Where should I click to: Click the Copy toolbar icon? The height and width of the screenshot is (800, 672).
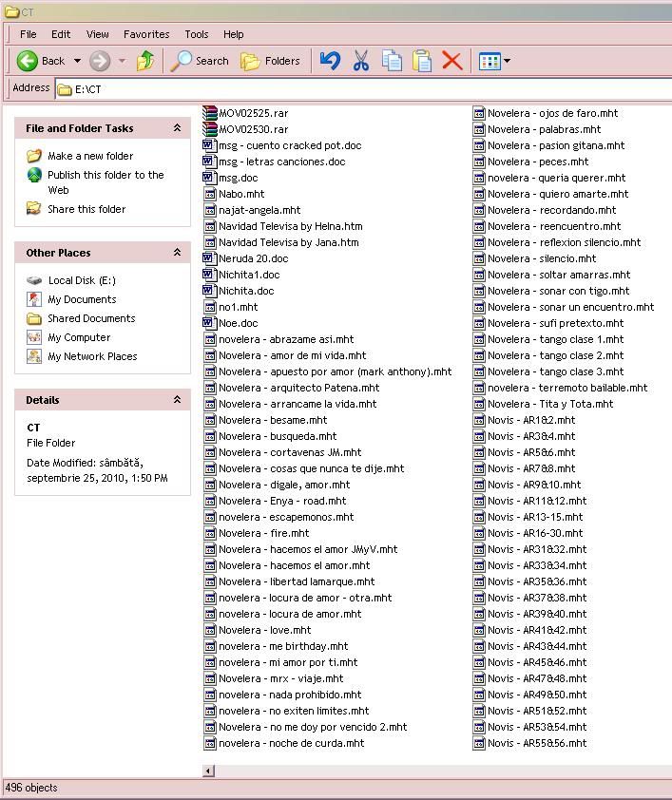392,61
